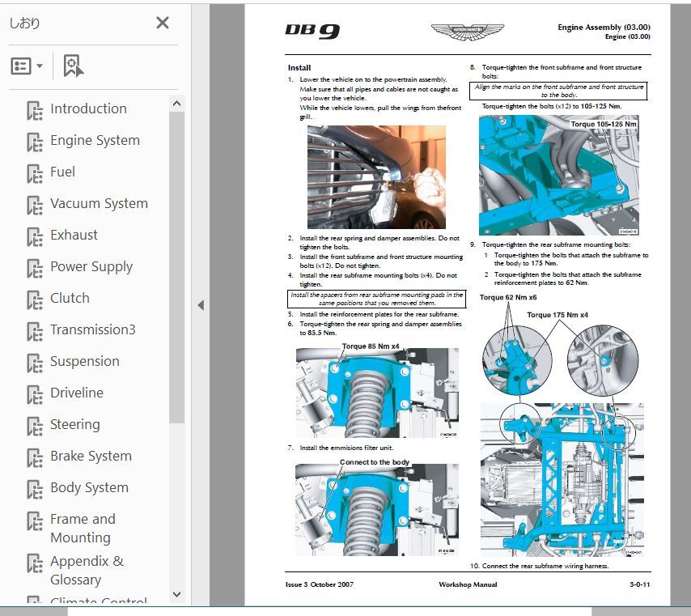Click the Introduction bookmark icon
The height and width of the screenshot is (616, 691).
tap(35, 110)
